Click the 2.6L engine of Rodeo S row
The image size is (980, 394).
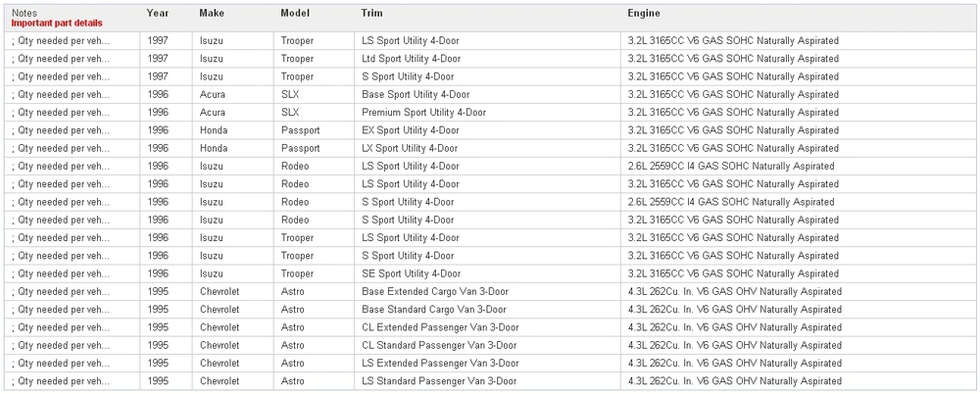731,202
